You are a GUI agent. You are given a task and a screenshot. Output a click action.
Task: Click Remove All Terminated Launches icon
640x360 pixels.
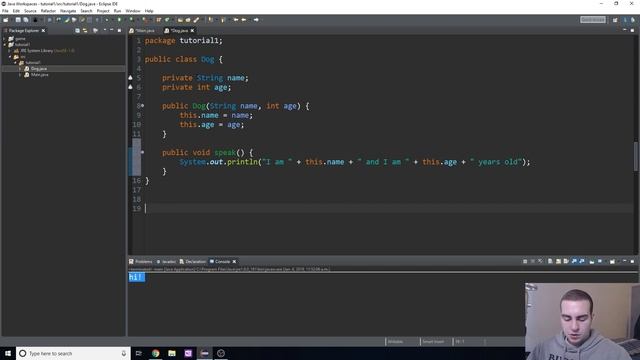(x=540, y=261)
